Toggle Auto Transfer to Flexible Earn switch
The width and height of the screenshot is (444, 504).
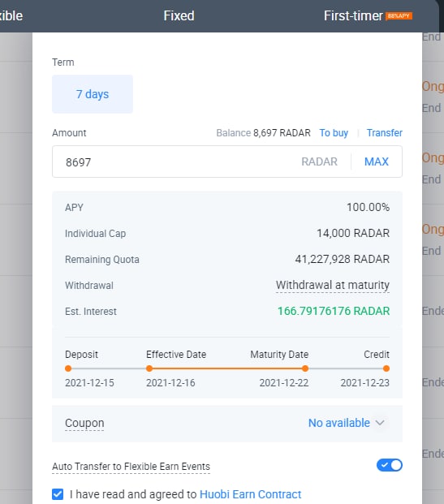coord(390,465)
